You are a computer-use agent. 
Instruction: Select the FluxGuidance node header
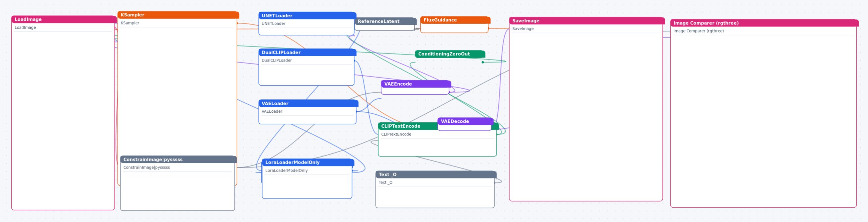455,20
